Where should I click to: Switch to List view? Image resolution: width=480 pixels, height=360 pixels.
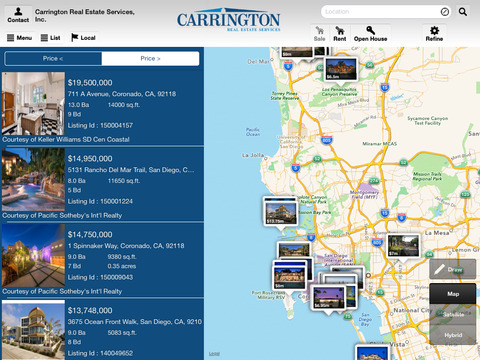pyautogui.click(x=51, y=38)
